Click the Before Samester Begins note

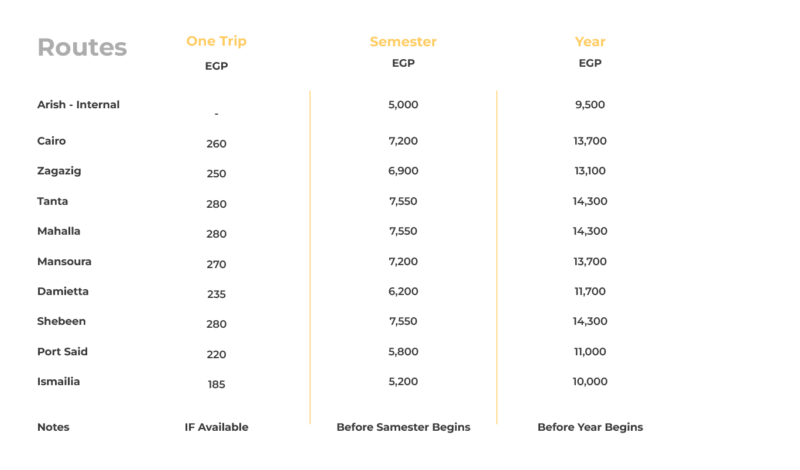pyautogui.click(x=403, y=427)
